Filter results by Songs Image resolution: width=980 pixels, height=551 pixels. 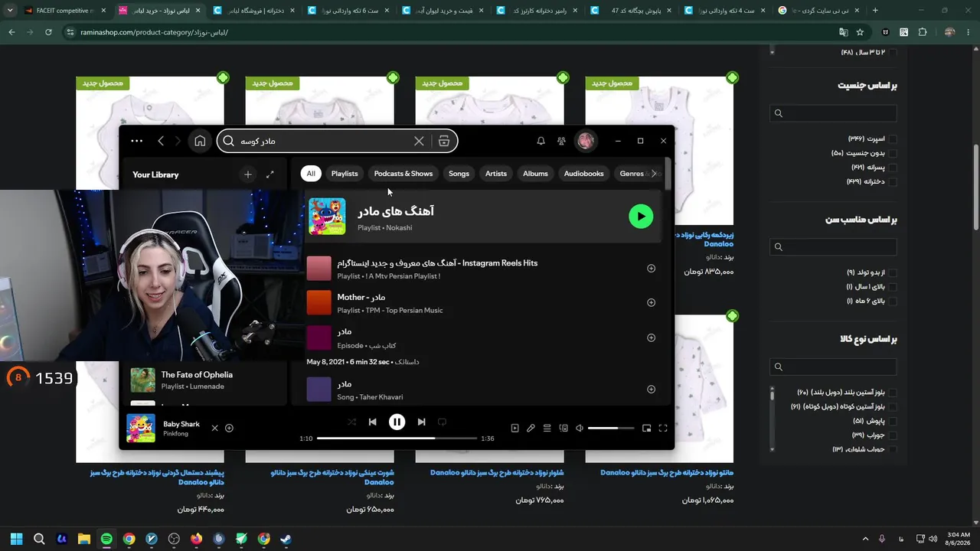point(459,174)
